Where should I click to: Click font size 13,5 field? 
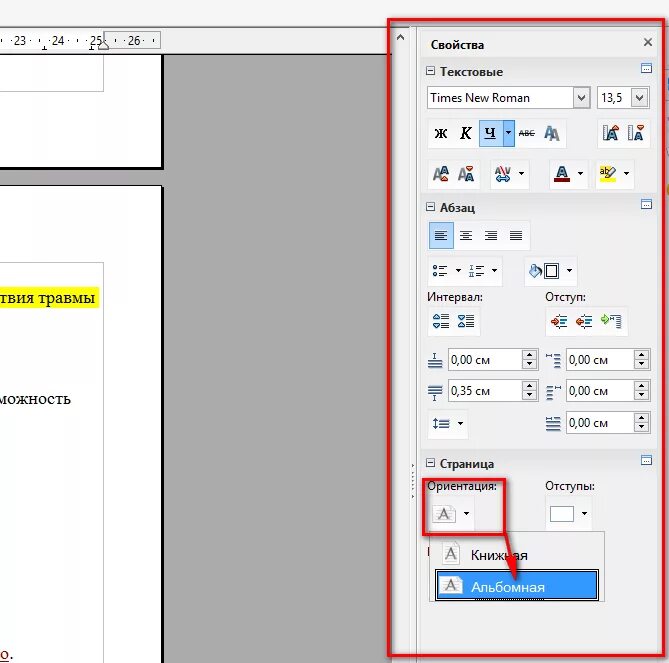click(x=614, y=98)
